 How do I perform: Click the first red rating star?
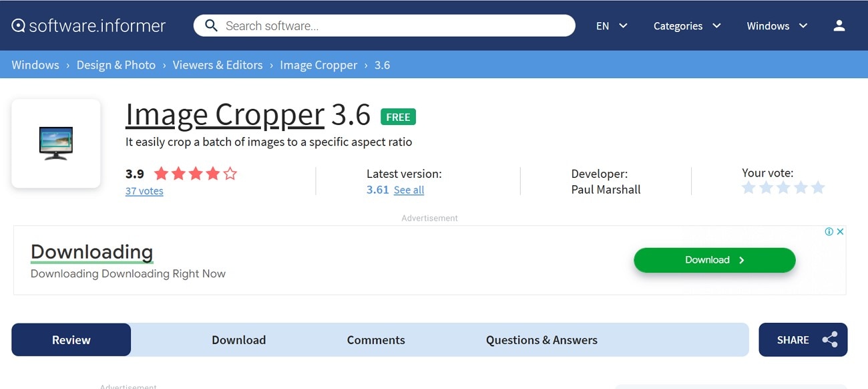point(161,174)
